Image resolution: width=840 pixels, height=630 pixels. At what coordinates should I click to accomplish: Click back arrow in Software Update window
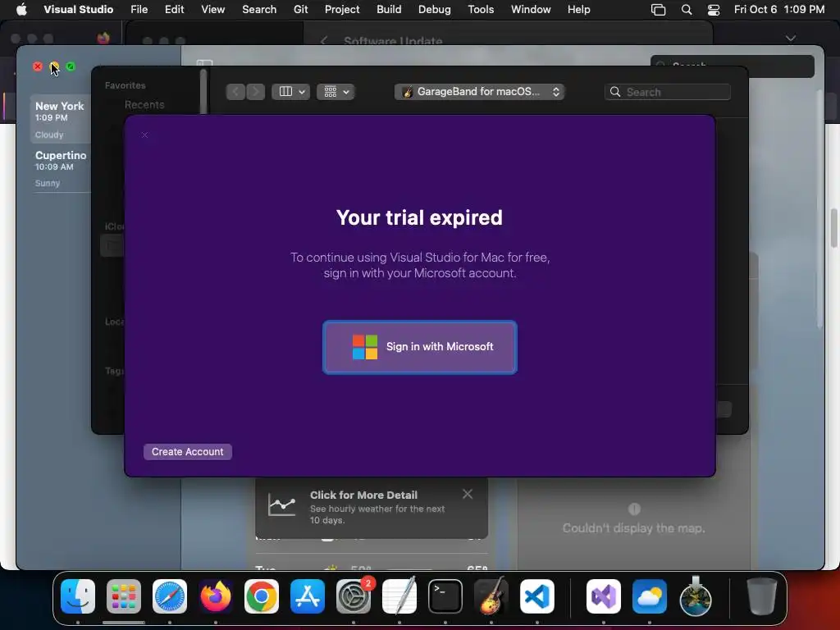(x=323, y=41)
